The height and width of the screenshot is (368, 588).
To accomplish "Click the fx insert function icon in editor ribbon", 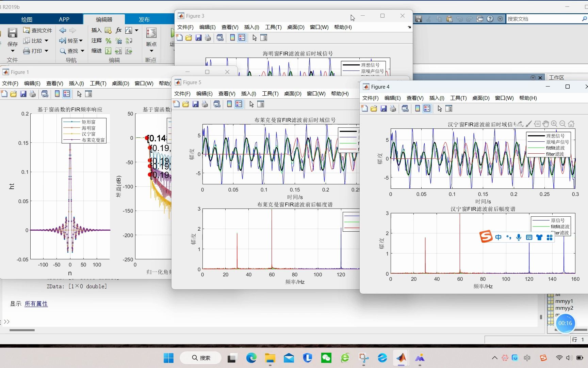I will [x=118, y=30].
